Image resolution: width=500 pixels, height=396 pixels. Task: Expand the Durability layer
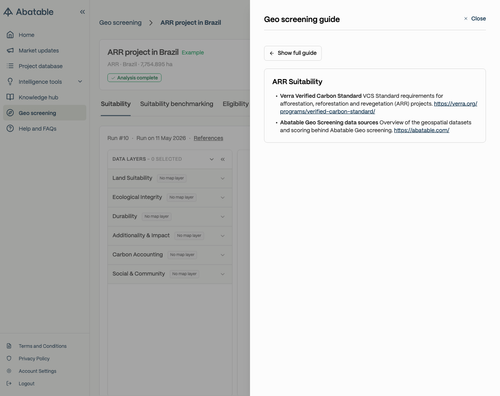point(223,217)
